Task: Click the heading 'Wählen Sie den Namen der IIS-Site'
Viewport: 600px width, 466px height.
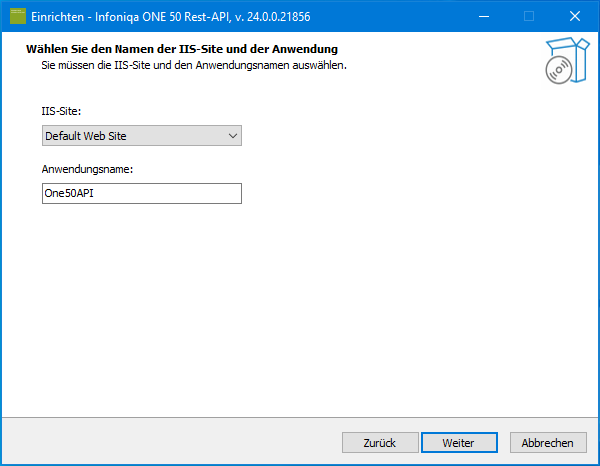Action: click(x=126, y=49)
